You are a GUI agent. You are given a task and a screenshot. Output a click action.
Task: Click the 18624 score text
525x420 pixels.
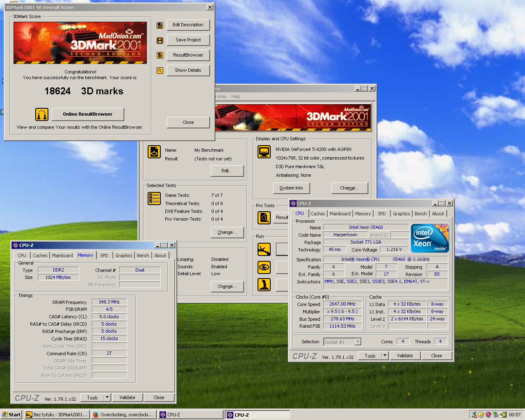point(58,91)
